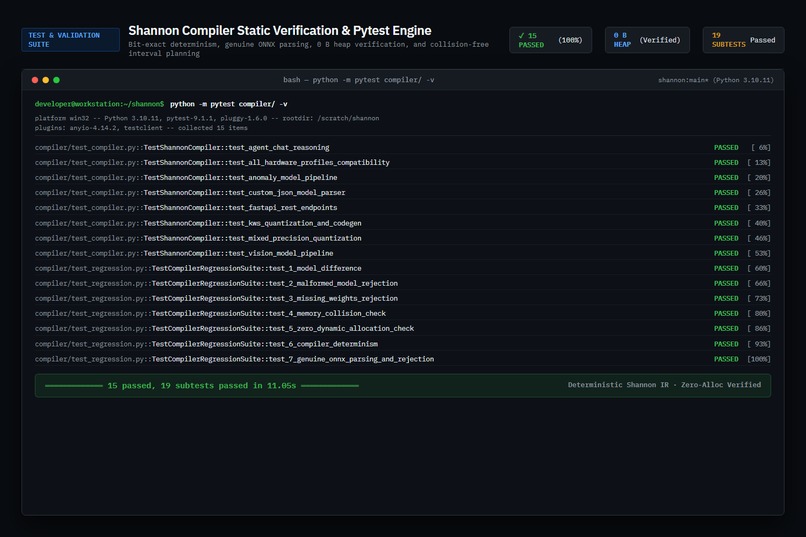The width and height of the screenshot is (806, 537).
Task: Click PASSED status for test_agent_chat_reasoning
Action: click(726, 147)
